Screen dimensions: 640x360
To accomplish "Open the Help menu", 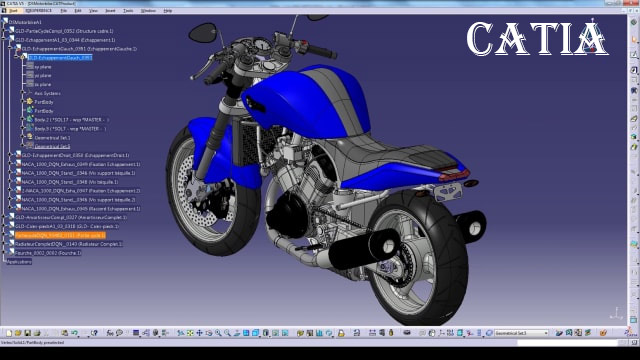I will (168, 11).
